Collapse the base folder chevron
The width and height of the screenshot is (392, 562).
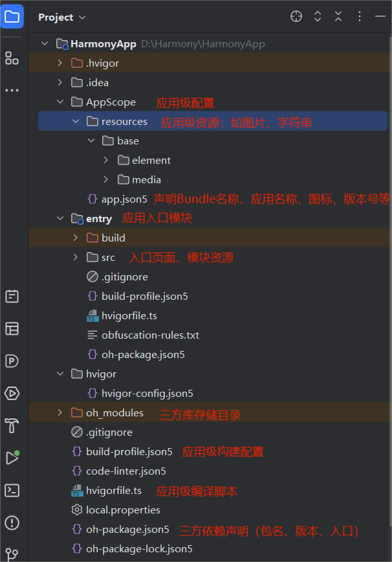pyautogui.click(x=91, y=140)
